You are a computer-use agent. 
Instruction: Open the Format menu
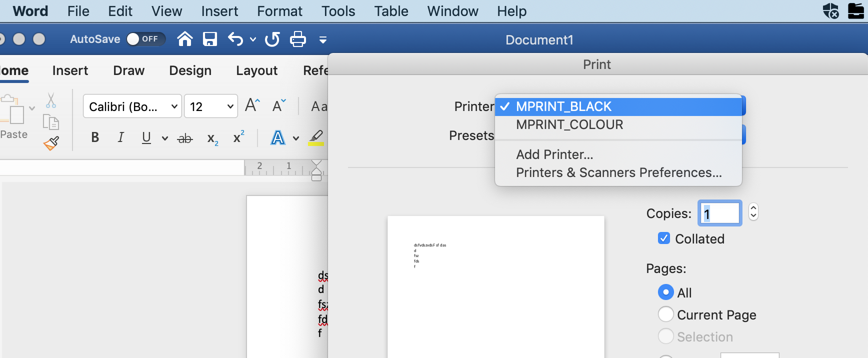(280, 11)
